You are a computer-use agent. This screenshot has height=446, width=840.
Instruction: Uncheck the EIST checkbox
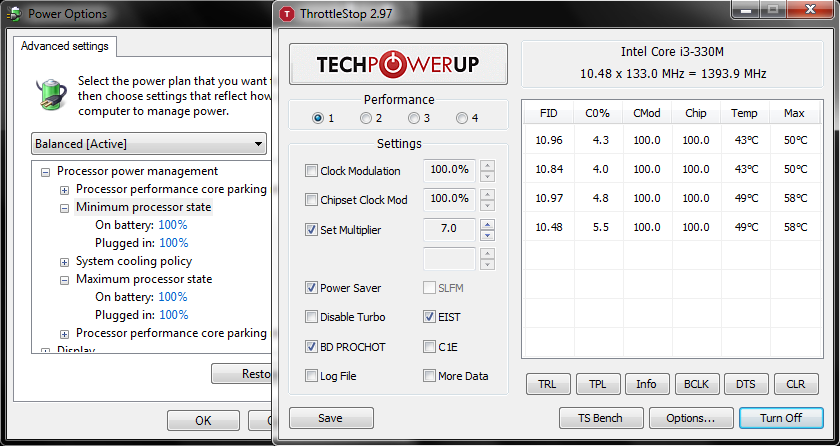tap(429, 316)
